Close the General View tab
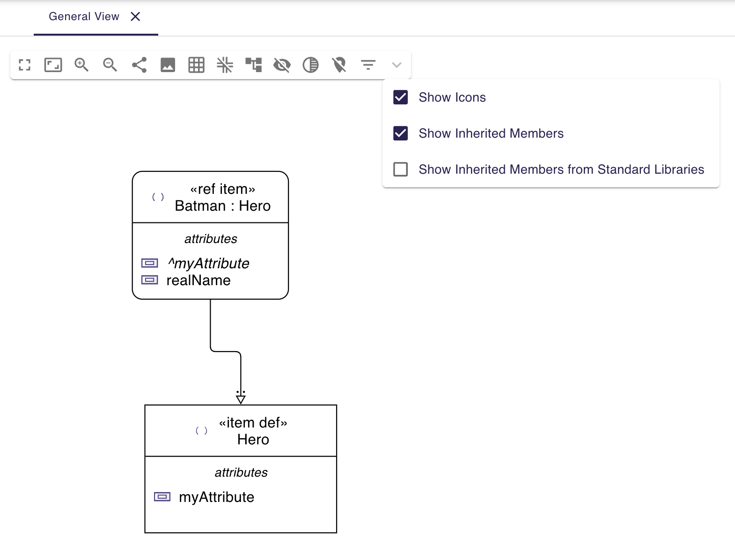Viewport: 735px width, 560px height. [135, 17]
